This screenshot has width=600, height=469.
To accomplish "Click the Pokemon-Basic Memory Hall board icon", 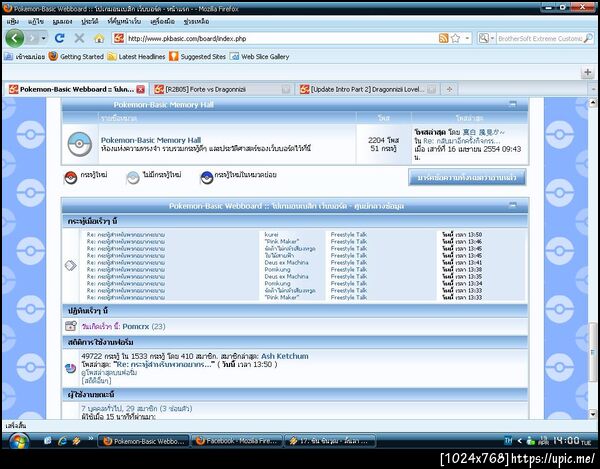I will pyautogui.click(x=80, y=144).
